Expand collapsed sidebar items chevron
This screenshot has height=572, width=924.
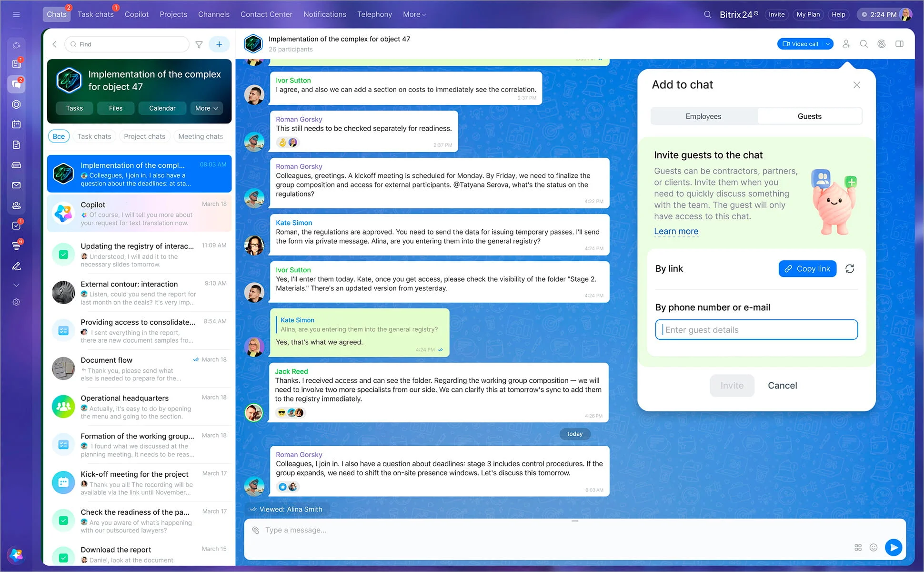(x=16, y=285)
